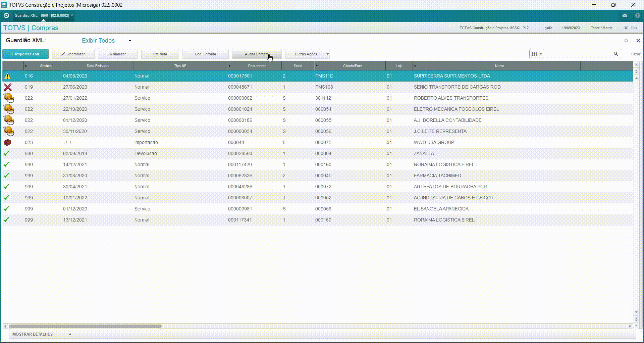Close the Guardiao XML tab
644x343 pixels.
(x=72, y=15)
